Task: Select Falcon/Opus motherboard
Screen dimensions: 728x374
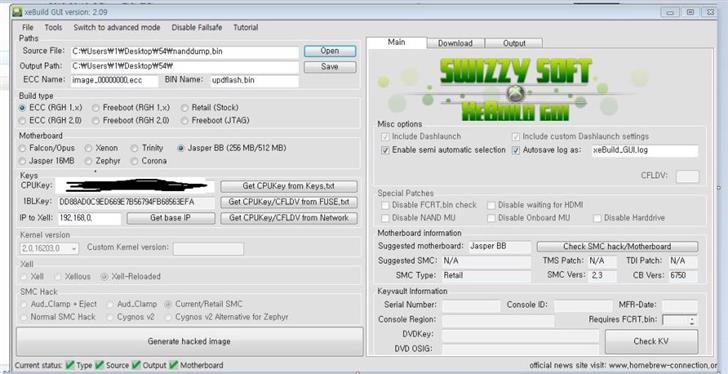Action: [x=46, y=148]
